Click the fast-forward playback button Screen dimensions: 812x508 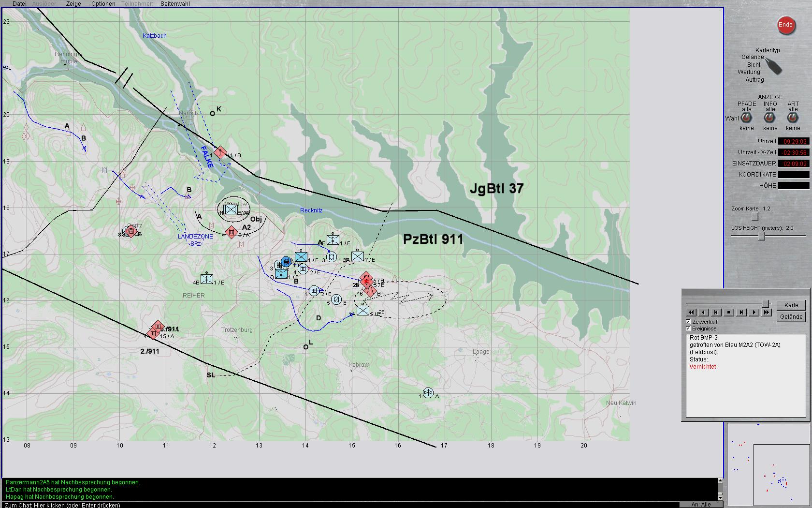tap(767, 313)
